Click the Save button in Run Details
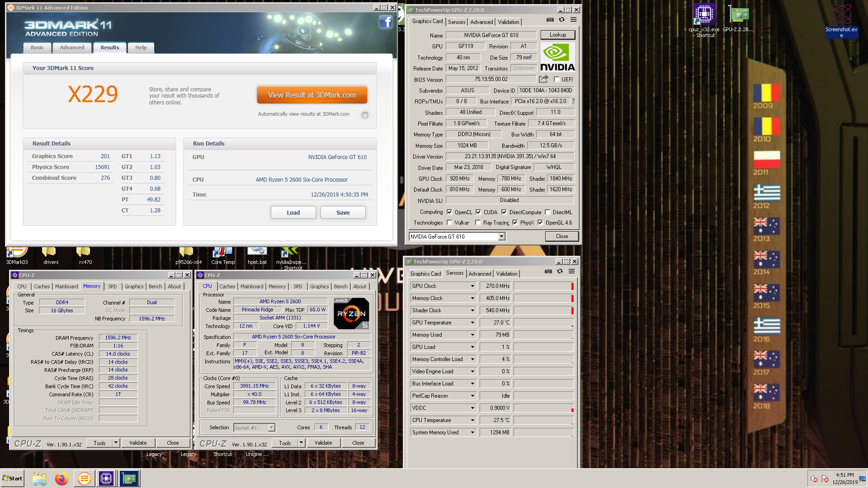 pyautogui.click(x=343, y=212)
